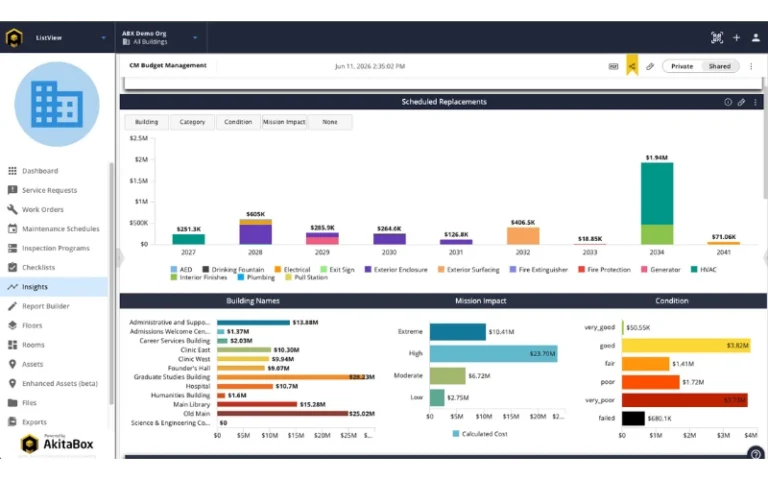Viewport: 768px width, 480px height.
Task: Toggle the Calculated Cost legend entry
Action: tap(480, 433)
